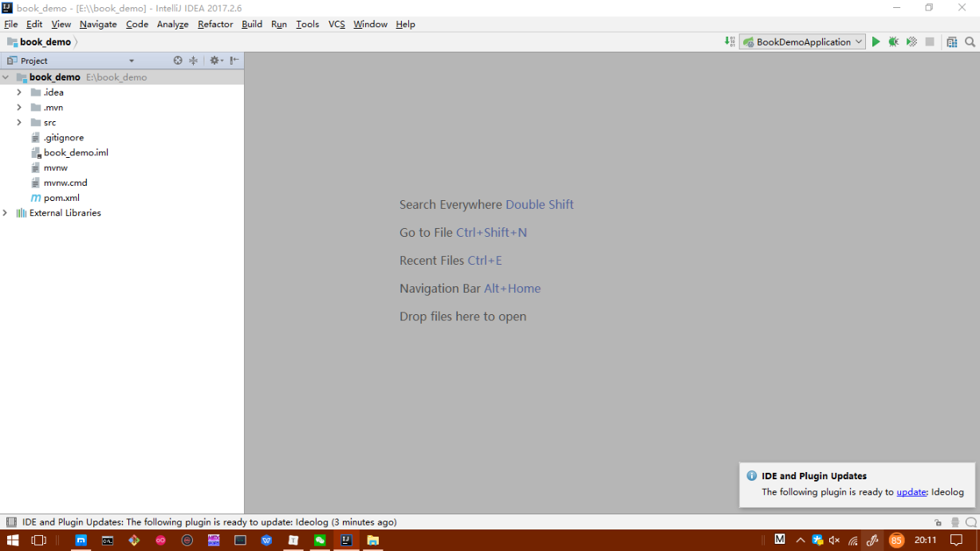Open the Windows Action Center

coord(956,540)
